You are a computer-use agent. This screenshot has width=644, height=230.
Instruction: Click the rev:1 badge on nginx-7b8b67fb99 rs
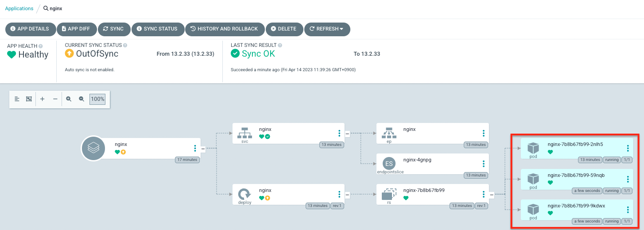coord(481,206)
